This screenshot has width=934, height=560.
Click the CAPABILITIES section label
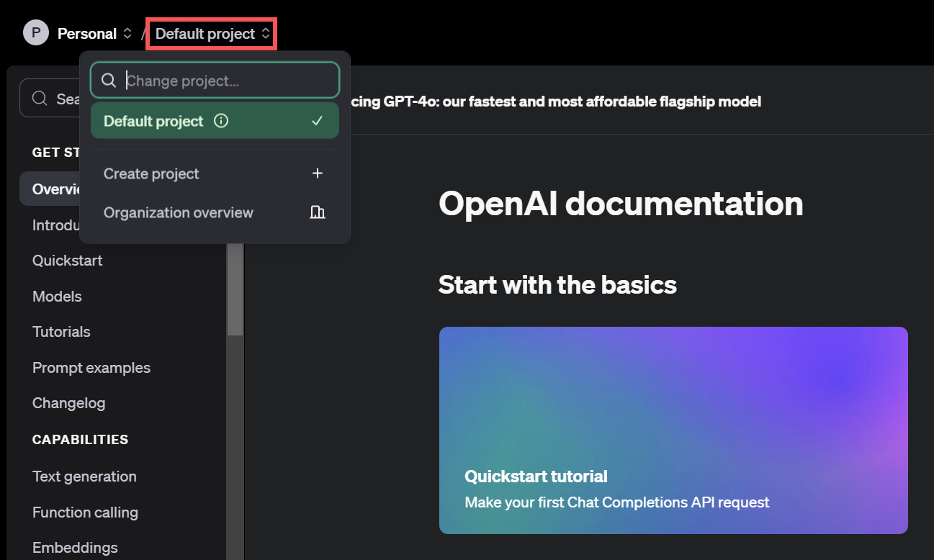[x=80, y=440]
